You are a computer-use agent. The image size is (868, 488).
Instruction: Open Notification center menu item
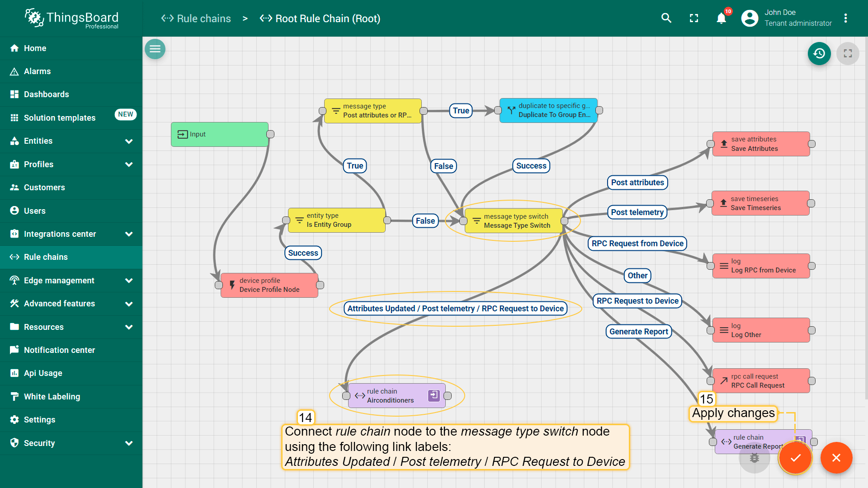[x=59, y=350]
